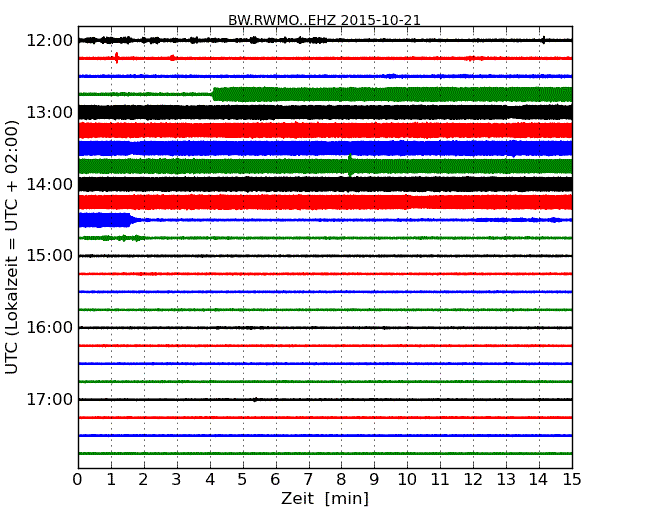Click the 14:00 time tick label
The image size is (650, 520).
pyautogui.click(x=50, y=184)
